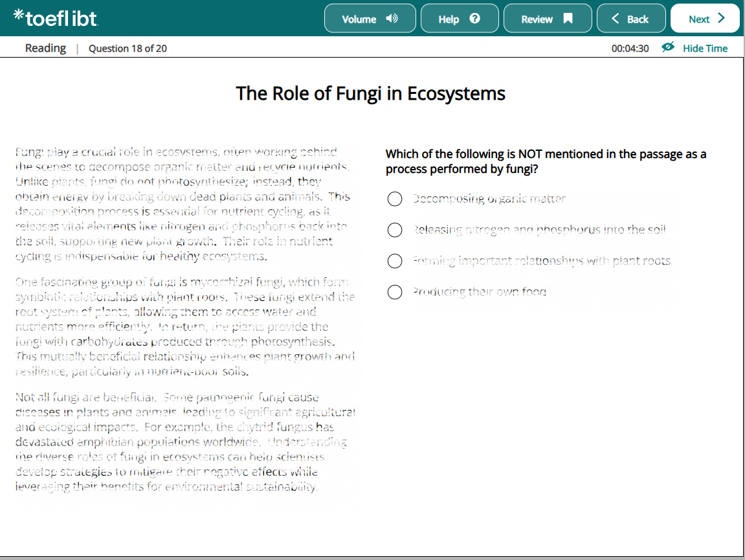Click the passage title about Fungi in Ecosystems
This screenshot has width=745, height=560.
tap(370, 93)
